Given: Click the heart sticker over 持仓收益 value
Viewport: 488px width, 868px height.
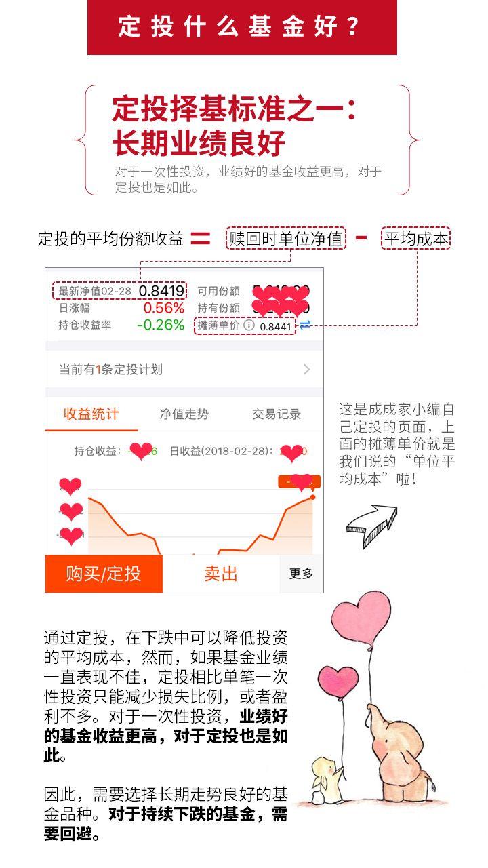Looking at the screenshot, I should pyautogui.click(x=141, y=451).
